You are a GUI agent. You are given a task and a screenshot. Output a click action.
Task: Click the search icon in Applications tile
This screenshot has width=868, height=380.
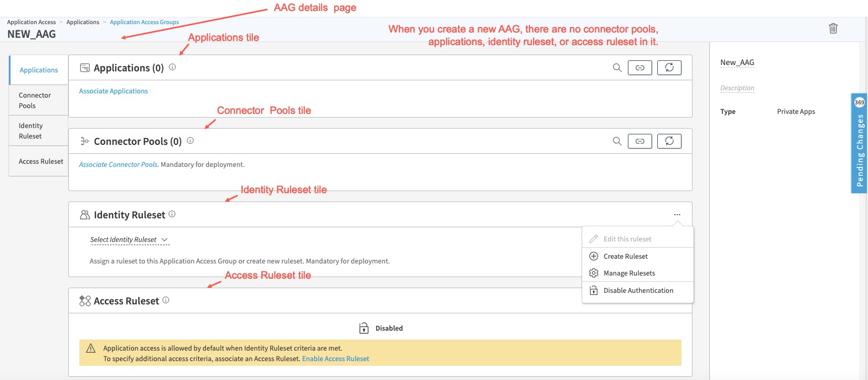(x=617, y=68)
